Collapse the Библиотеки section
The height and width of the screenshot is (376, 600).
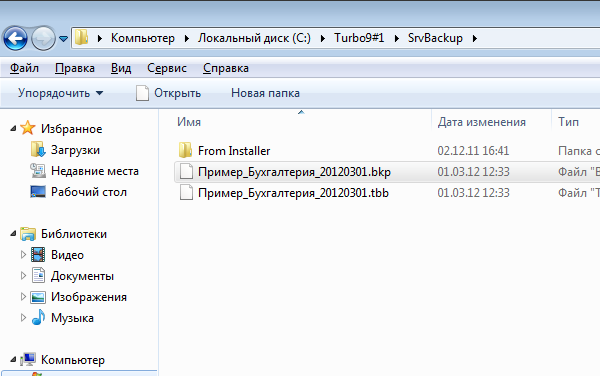point(13,234)
